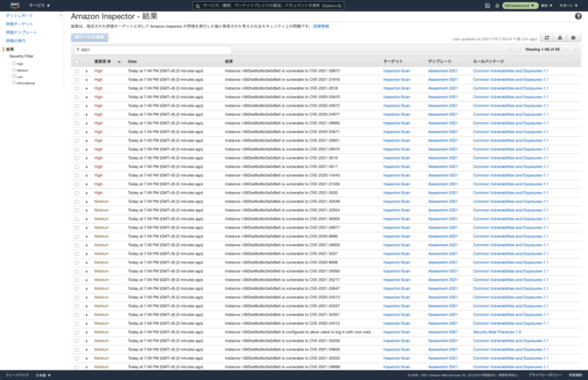Go to the next page of findings
Screen dimensions: 588x380
[x=565, y=50]
